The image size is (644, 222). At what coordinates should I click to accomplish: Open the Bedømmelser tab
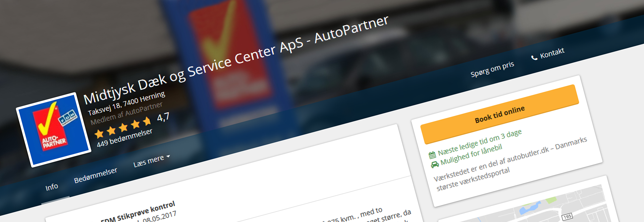(x=96, y=175)
